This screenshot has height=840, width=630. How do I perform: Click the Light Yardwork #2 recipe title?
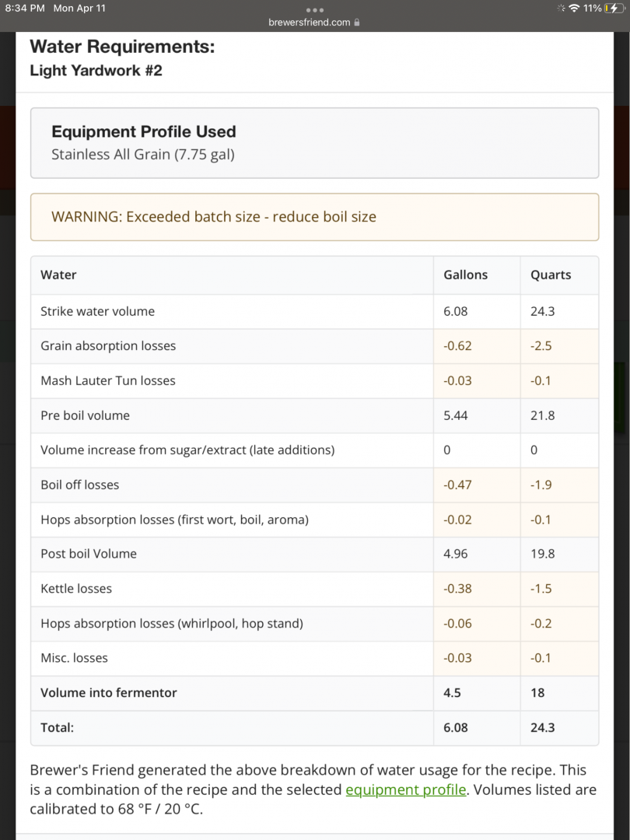click(96, 71)
